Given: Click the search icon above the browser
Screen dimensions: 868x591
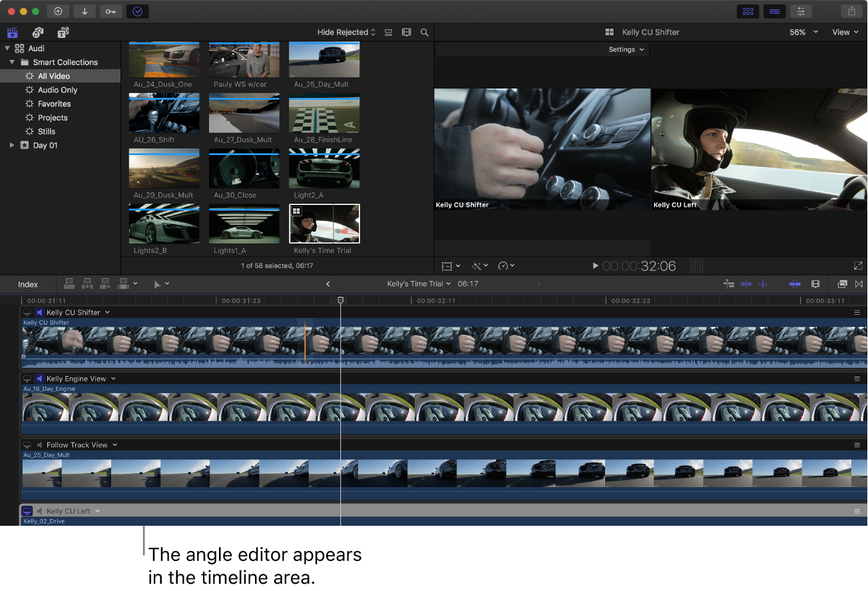Looking at the screenshot, I should tap(425, 32).
